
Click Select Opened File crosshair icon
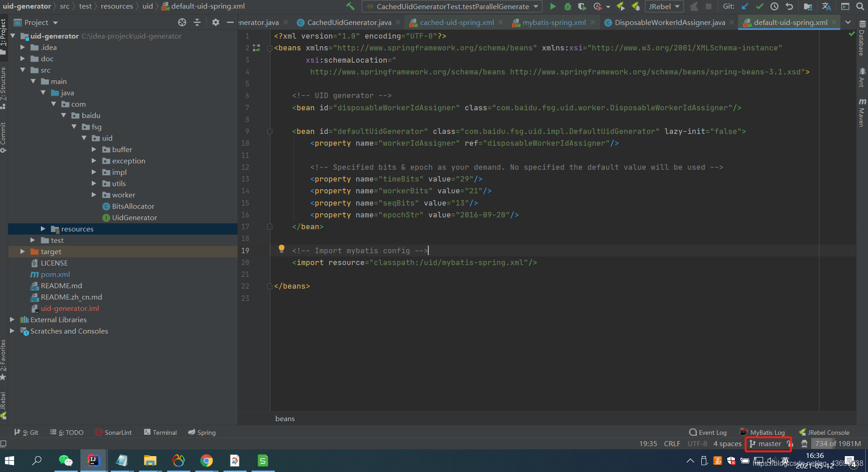(182, 22)
